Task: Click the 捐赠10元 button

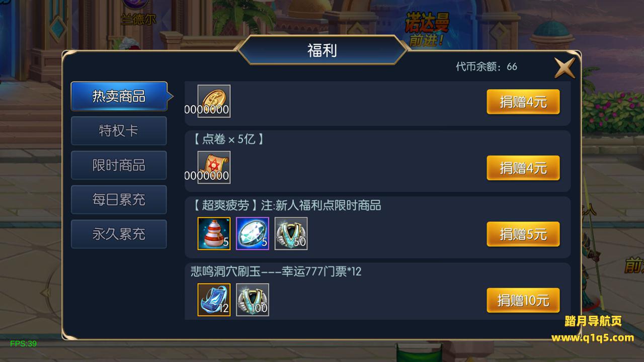Action: [x=523, y=301]
